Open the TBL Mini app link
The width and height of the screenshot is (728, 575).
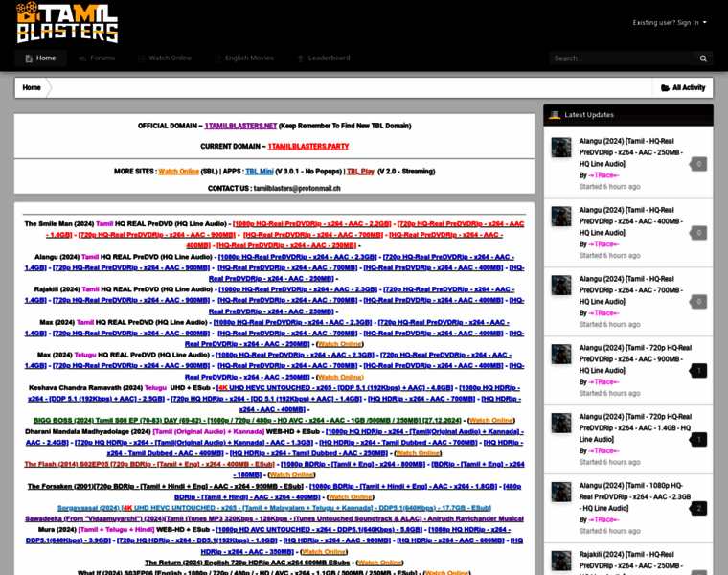pyautogui.click(x=259, y=172)
